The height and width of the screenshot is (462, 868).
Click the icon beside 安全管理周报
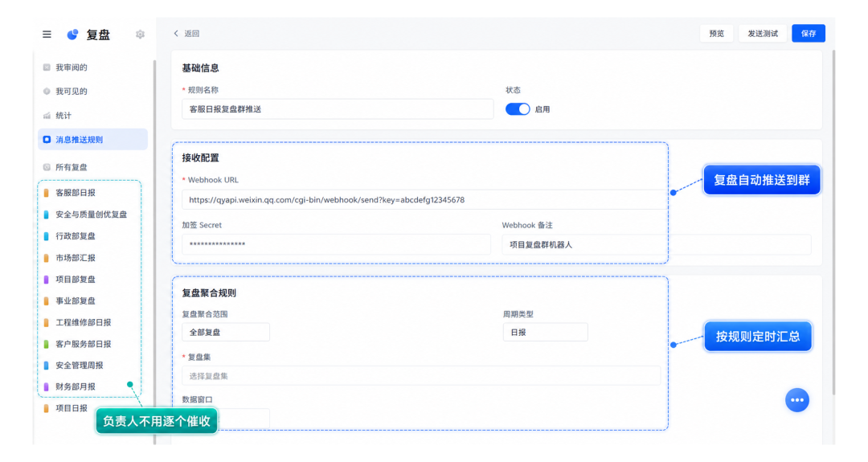coord(46,365)
